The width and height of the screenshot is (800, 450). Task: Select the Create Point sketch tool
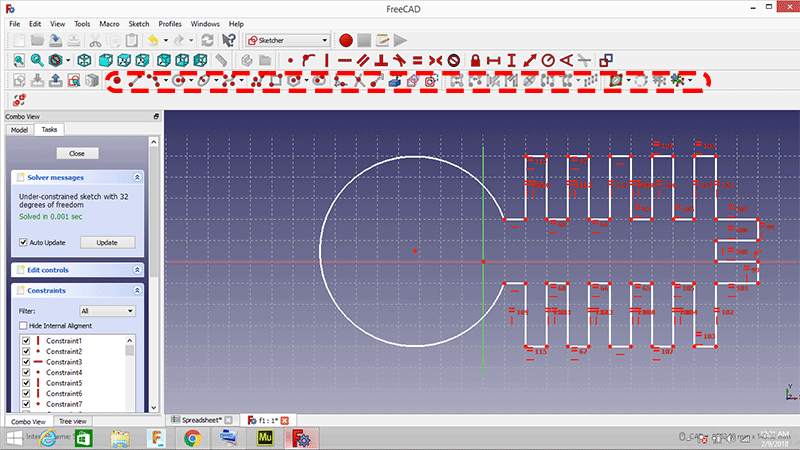coord(117,81)
